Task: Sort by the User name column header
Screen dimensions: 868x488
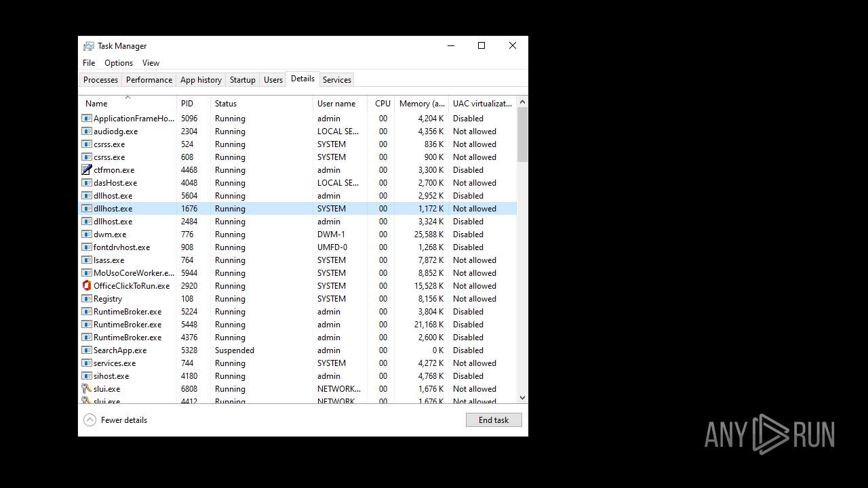Action: coord(340,104)
